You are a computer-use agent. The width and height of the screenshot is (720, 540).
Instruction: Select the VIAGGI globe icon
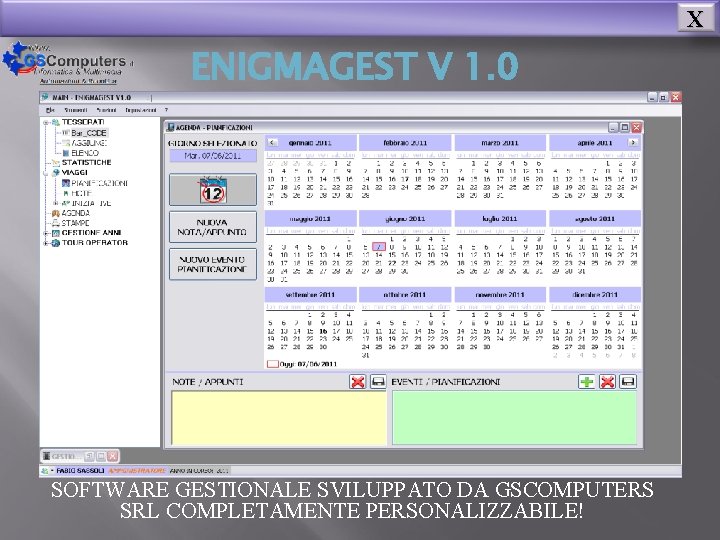click(56, 173)
